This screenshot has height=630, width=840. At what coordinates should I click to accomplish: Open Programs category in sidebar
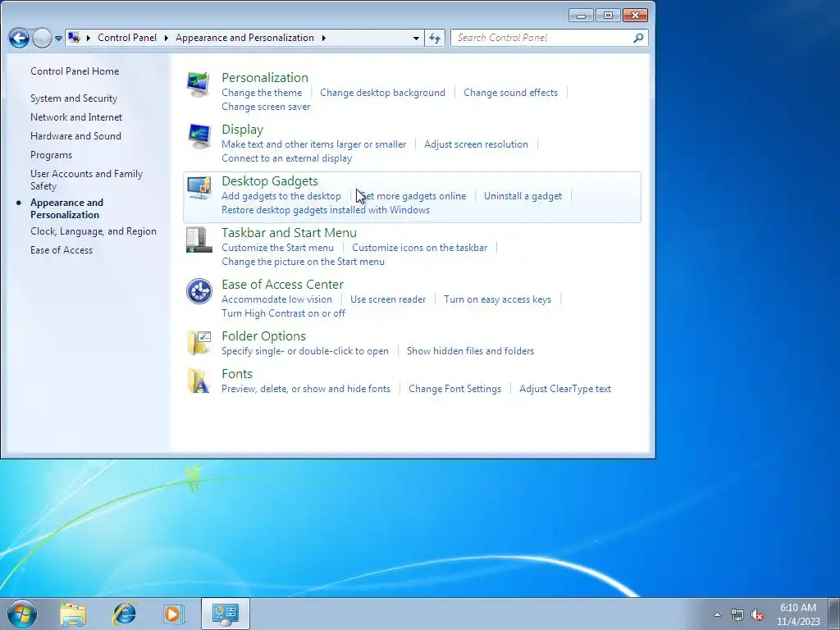pos(51,155)
